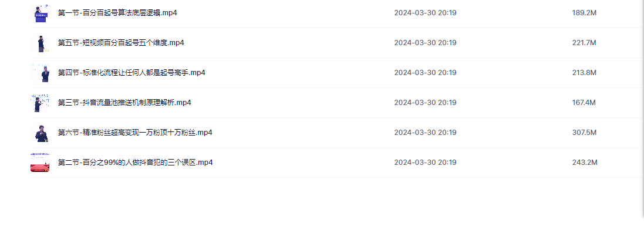Image resolution: width=644 pixels, height=230 pixels.
Task: Click the 167.4M file size
Action: 584,103
